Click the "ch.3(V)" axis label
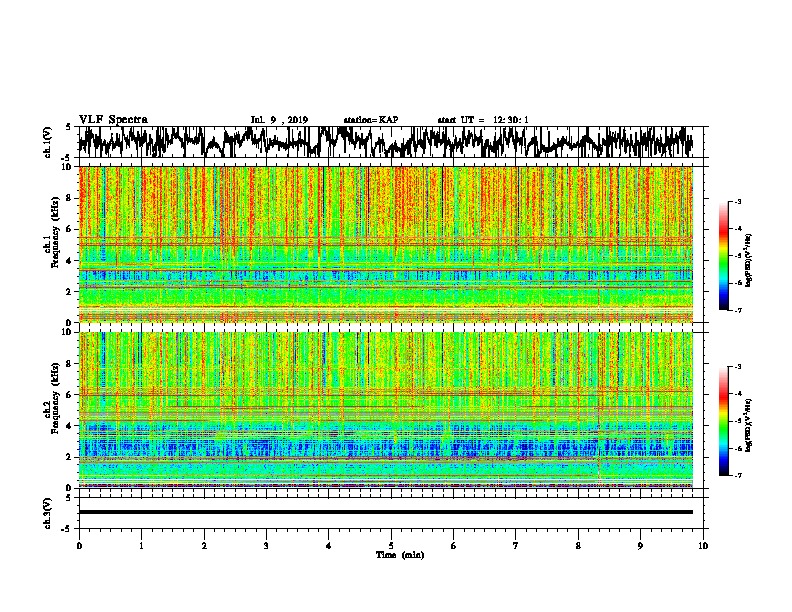The height and width of the screenshot is (612, 792). [x=48, y=513]
